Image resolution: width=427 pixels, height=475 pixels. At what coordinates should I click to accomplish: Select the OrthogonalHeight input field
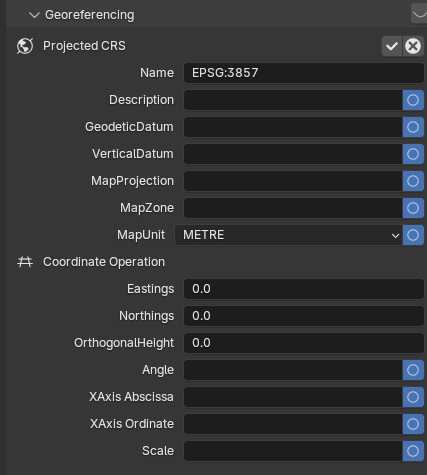click(304, 343)
